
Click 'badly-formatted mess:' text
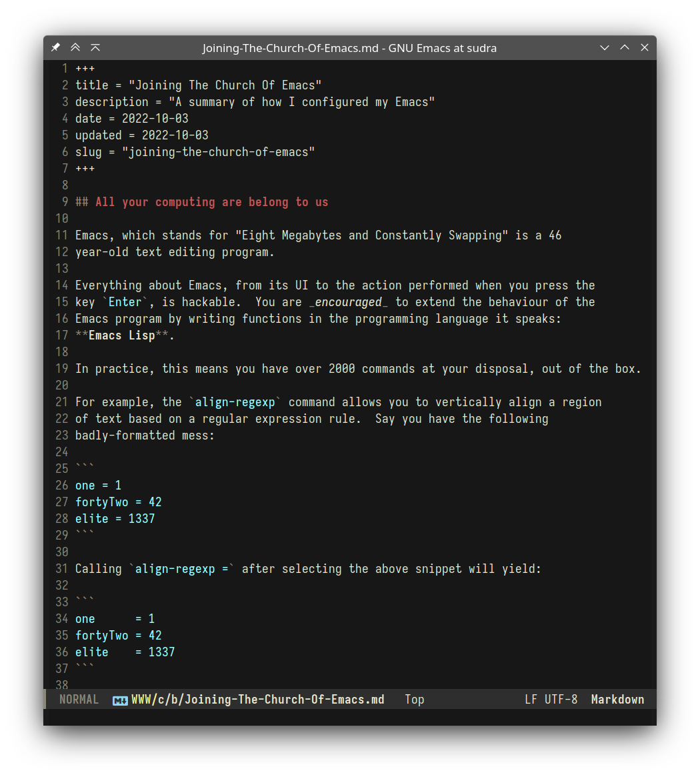click(145, 436)
